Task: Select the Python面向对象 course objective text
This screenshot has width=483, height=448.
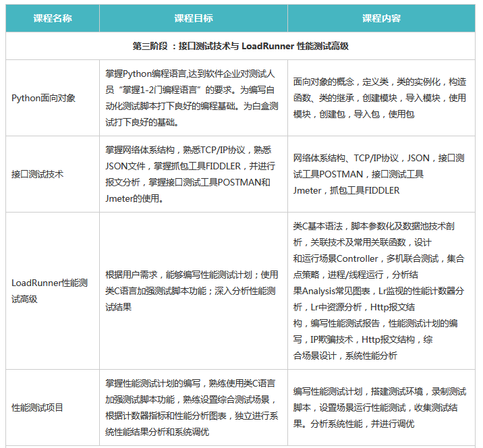Action: [192, 97]
